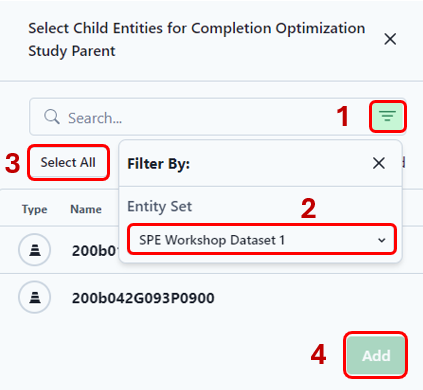The width and height of the screenshot is (423, 390).
Task: Select all entities with Select All
Action: pyautogui.click(x=68, y=163)
